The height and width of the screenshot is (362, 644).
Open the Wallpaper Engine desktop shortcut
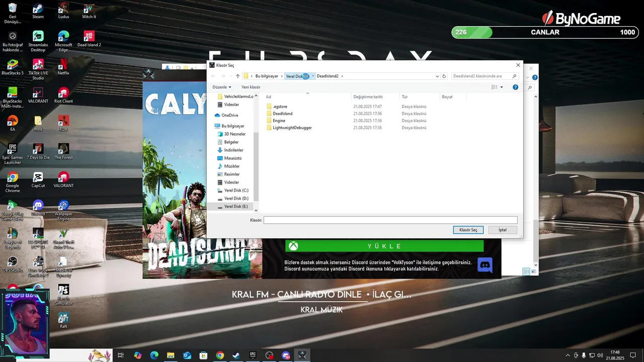coord(63,211)
